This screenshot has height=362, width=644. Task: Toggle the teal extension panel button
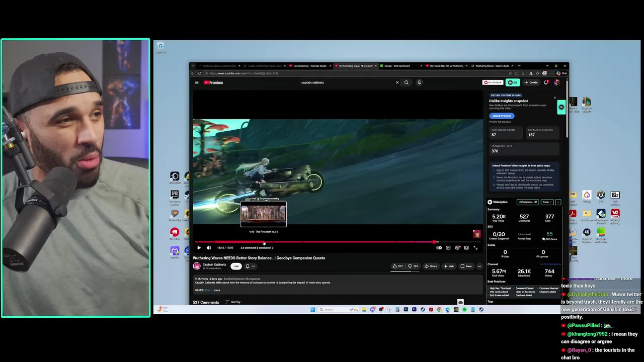[513, 82]
